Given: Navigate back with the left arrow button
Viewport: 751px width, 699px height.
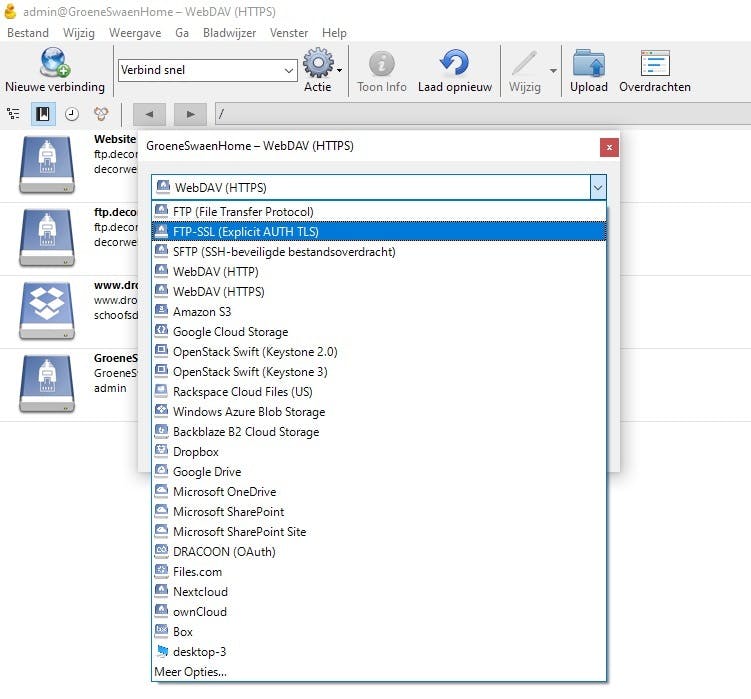Looking at the screenshot, I should click(149, 114).
